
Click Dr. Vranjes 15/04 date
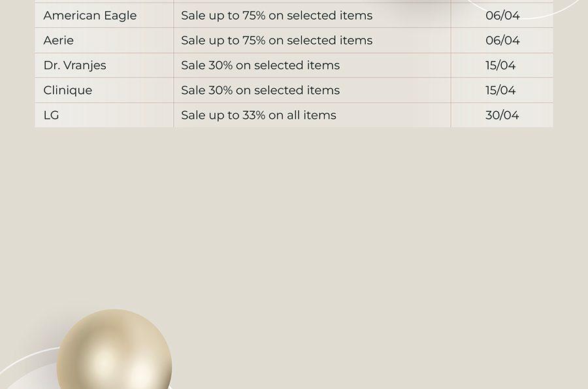click(500, 65)
